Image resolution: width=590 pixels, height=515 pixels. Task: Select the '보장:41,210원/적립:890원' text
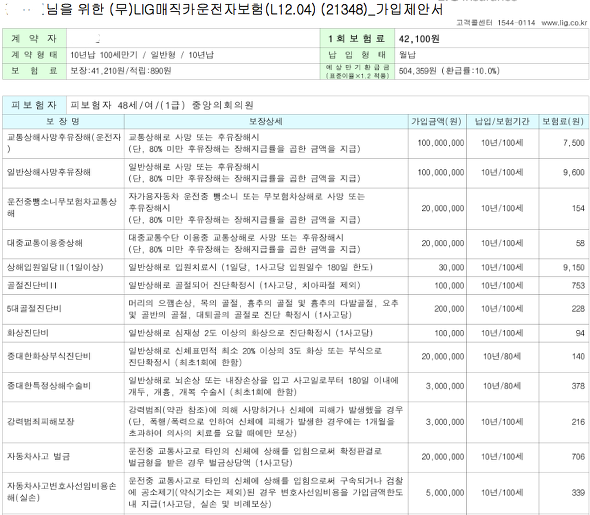(121, 71)
